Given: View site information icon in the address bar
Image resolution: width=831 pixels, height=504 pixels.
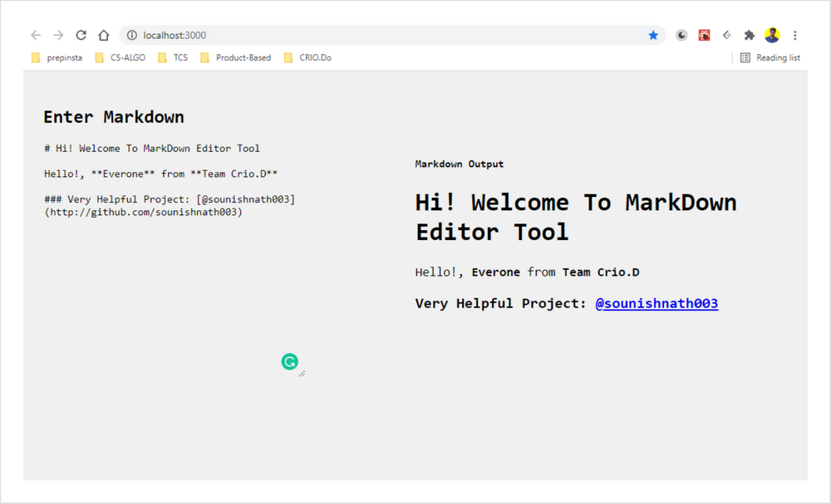Looking at the screenshot, I should pyautogui.click(x=131, y=34).
